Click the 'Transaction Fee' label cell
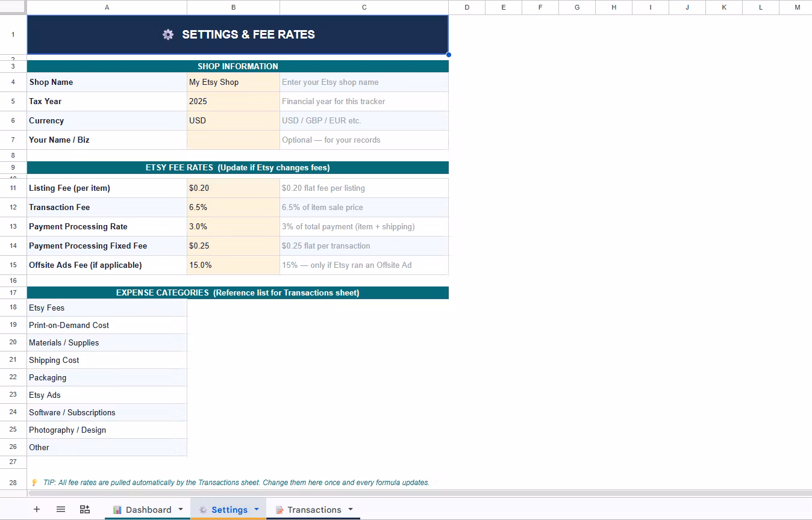 107,207
